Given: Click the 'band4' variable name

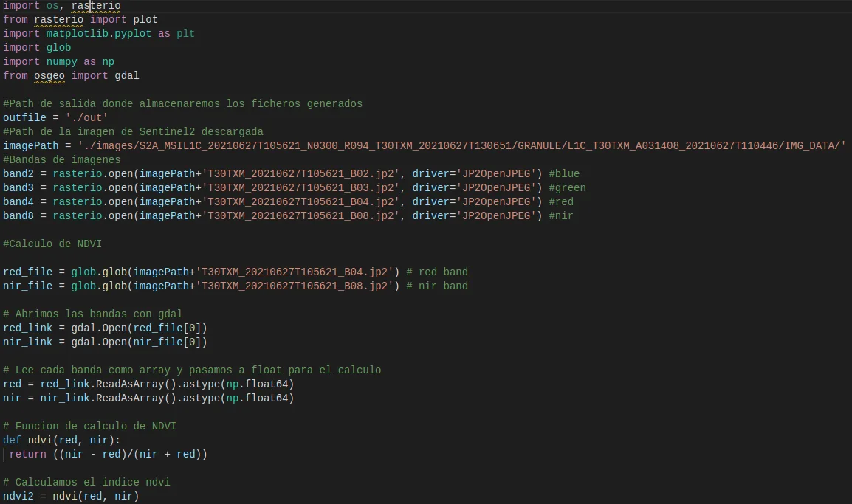Looking at the screenshot, I should coord(18,202).
